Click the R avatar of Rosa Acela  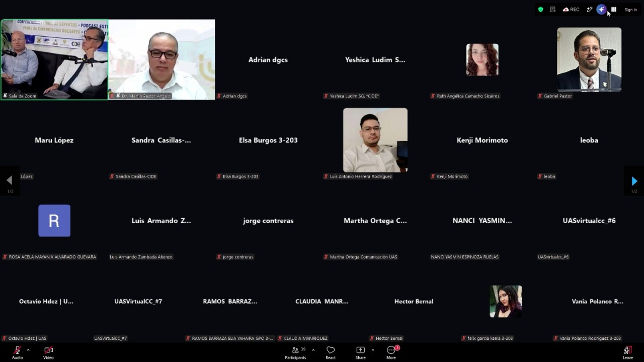[x=54, y=221]
